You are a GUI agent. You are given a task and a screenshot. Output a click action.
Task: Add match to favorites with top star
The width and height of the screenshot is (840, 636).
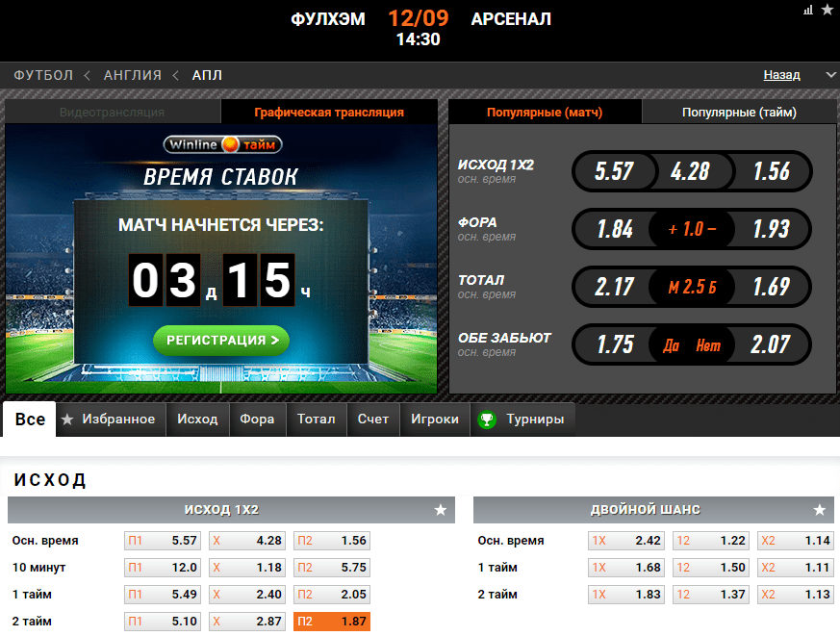point(827,10)
